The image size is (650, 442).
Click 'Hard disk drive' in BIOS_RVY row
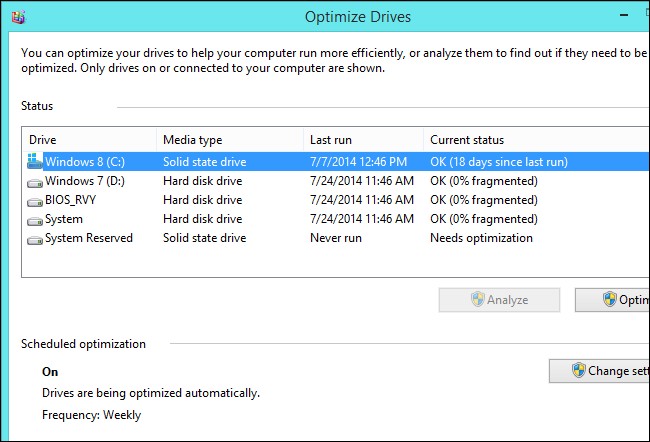pos(202,200)
